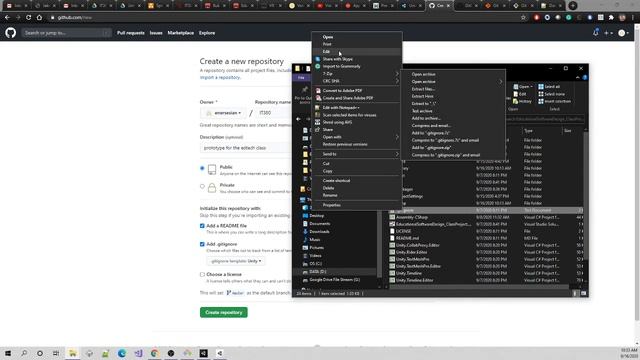Click Open in context menu
640x360 pixels.
pyautogui.click(x=357, y=37)
